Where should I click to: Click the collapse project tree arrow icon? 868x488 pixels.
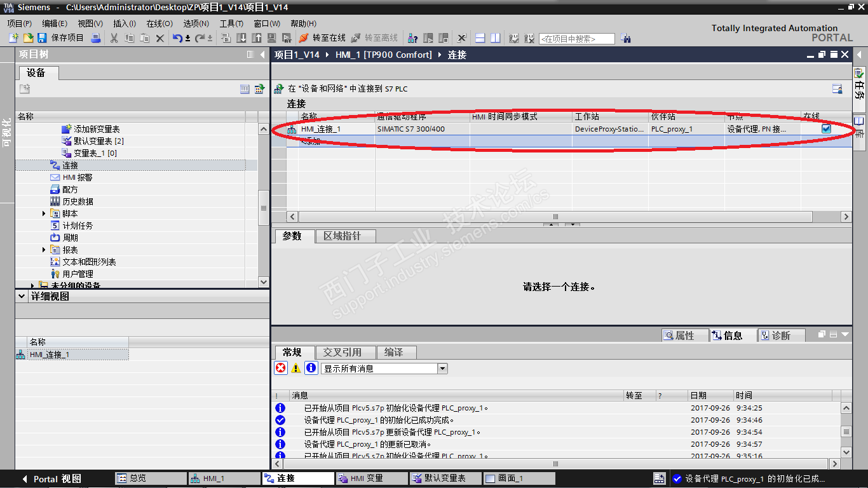[262, 55]
